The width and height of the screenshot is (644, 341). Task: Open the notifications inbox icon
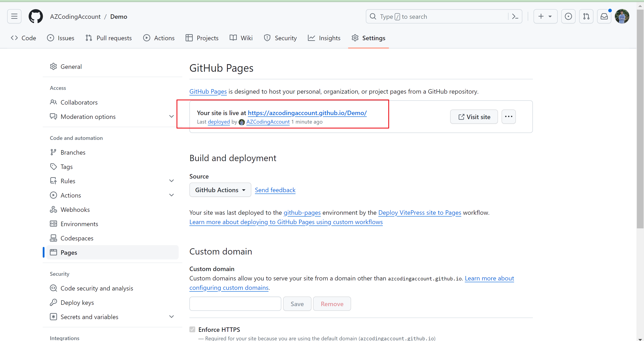pos(604,17)
